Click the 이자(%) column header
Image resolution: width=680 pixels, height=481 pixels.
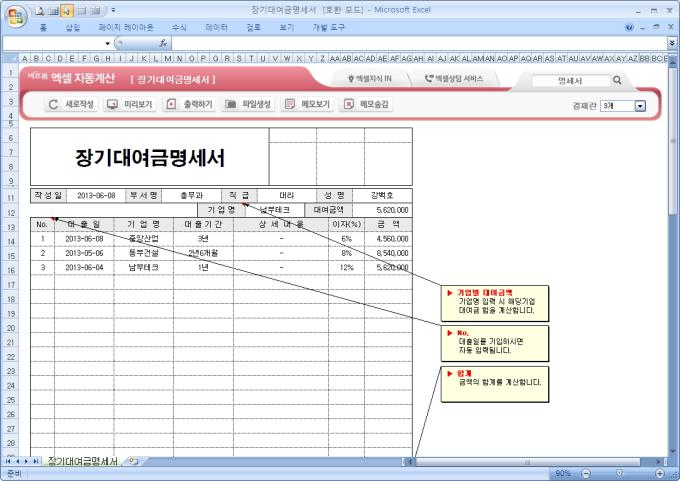347,224
